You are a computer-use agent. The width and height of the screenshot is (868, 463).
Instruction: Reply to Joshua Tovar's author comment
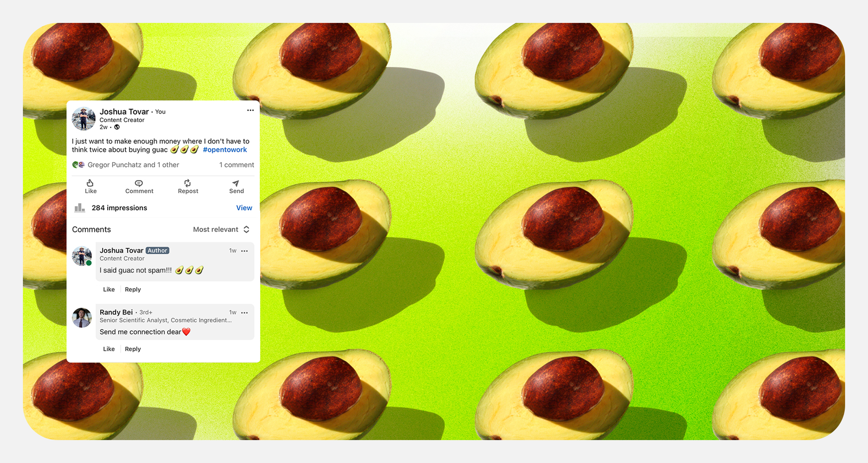tap(133, 289)
